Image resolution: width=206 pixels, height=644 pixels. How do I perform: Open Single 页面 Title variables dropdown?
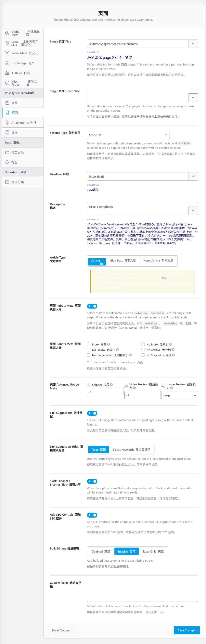coord(193,43)
